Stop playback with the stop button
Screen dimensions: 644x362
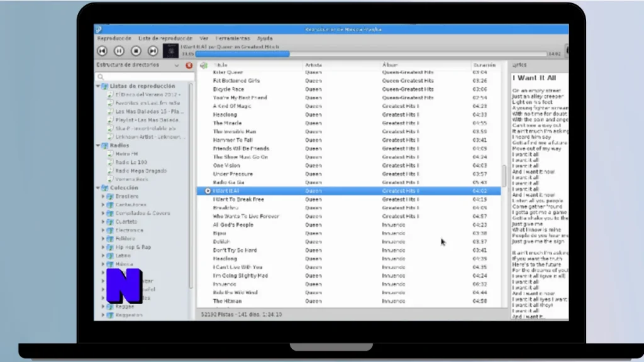136,51
